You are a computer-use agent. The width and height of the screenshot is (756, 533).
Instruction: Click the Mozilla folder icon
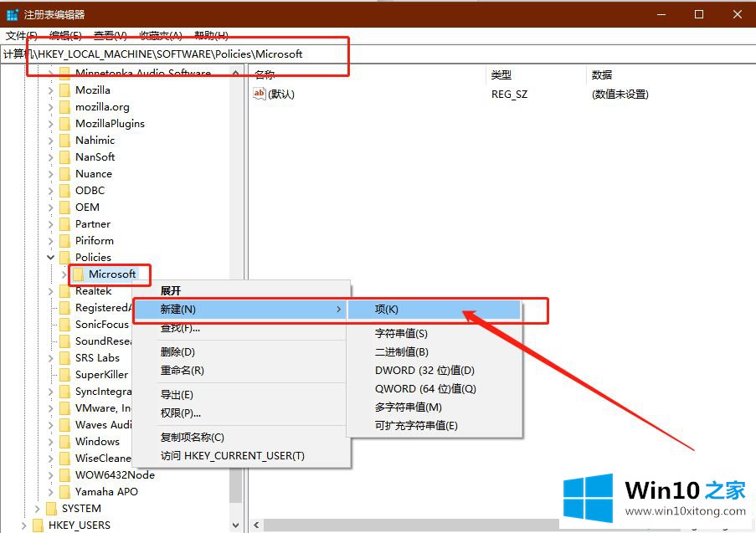64,90
